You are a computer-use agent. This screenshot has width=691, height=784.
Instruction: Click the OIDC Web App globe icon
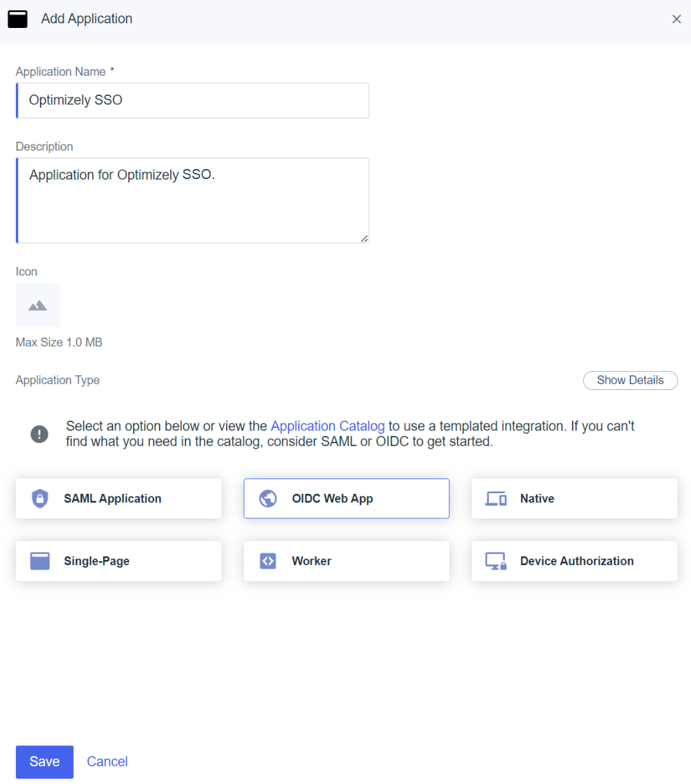[268, 498]
